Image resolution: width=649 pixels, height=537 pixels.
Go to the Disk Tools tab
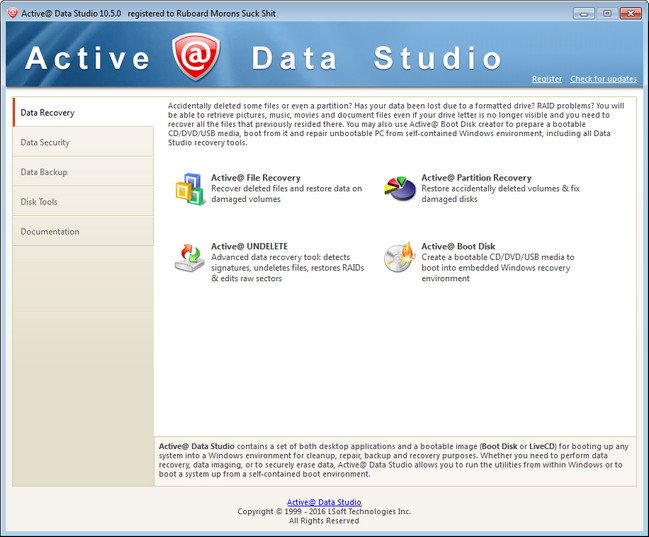83,202
